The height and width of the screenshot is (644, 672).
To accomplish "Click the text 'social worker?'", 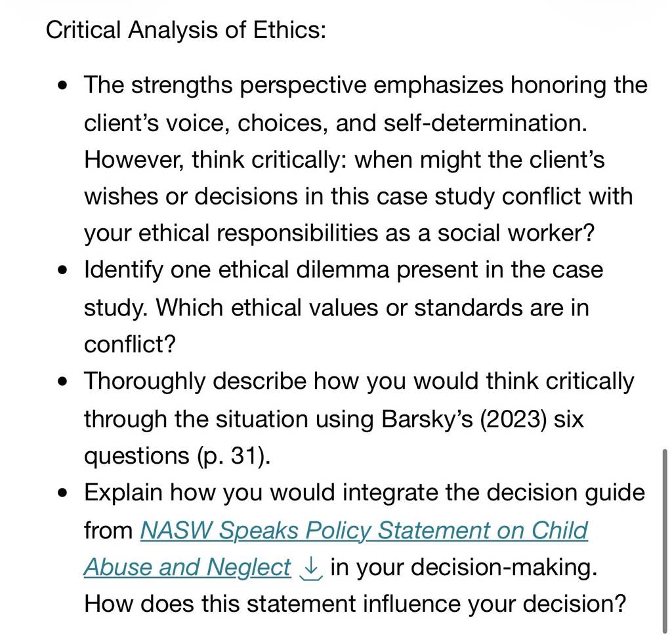I will (516, 233).
